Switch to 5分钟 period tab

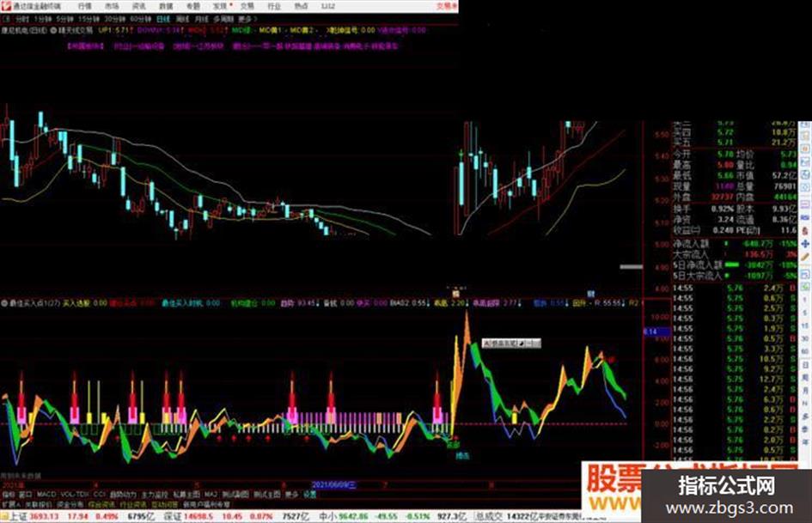[64, 19]
